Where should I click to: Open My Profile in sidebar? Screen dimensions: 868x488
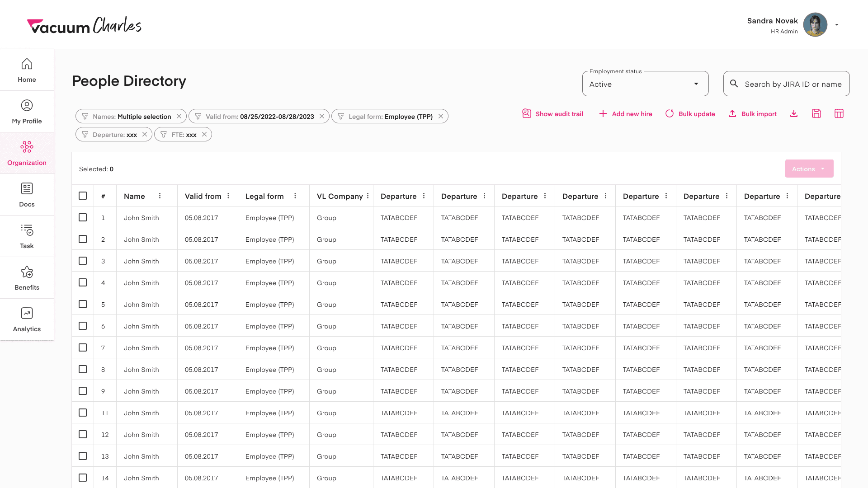27,112
